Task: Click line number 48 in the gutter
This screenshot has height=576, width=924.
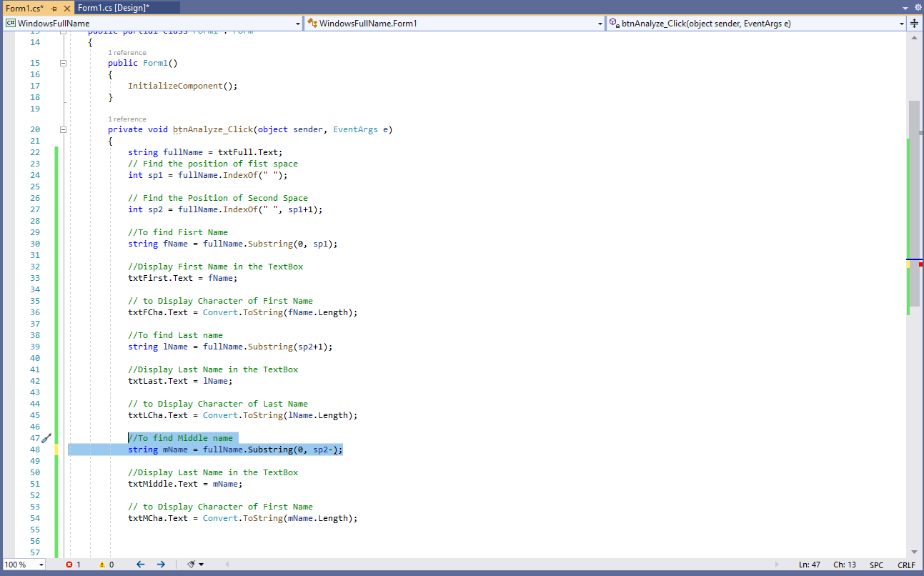Action: click(35, 450)
